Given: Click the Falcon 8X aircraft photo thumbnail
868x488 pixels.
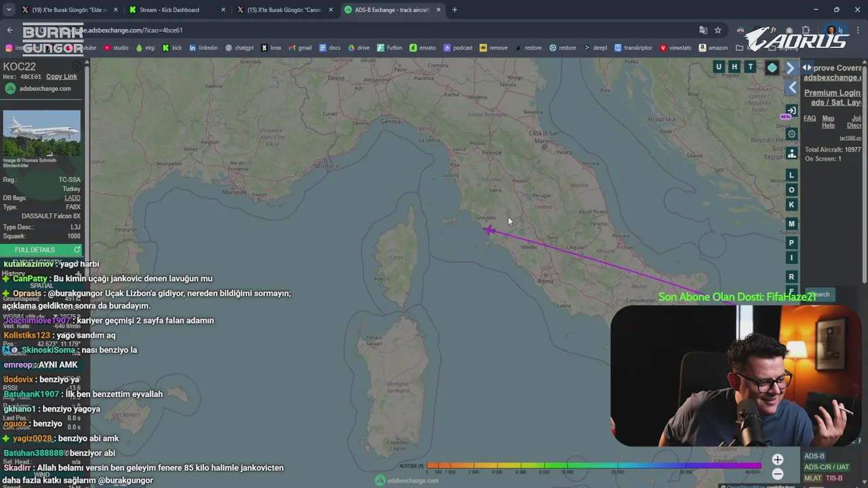Looking at the screenshot, I should click(41, 134).
